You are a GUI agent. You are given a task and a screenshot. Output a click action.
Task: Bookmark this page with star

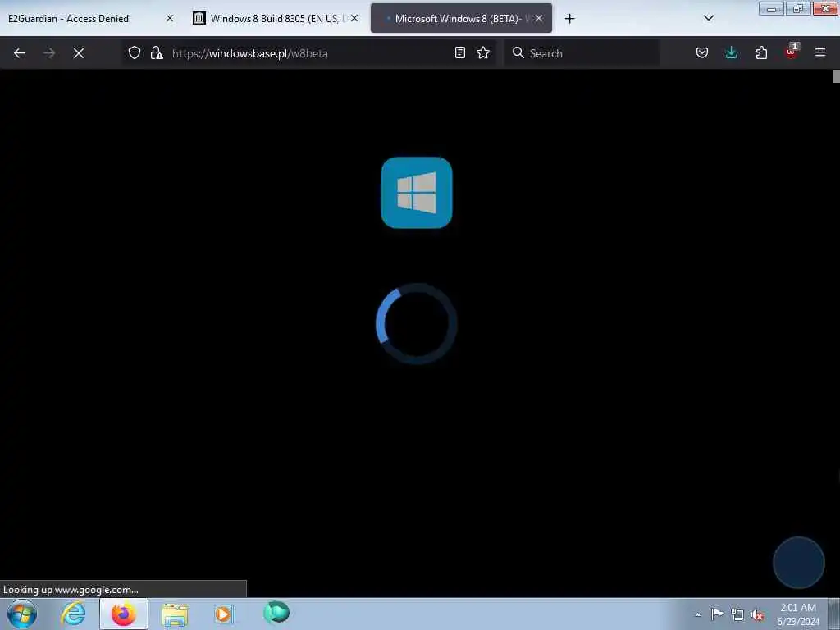tap(483, 52)
